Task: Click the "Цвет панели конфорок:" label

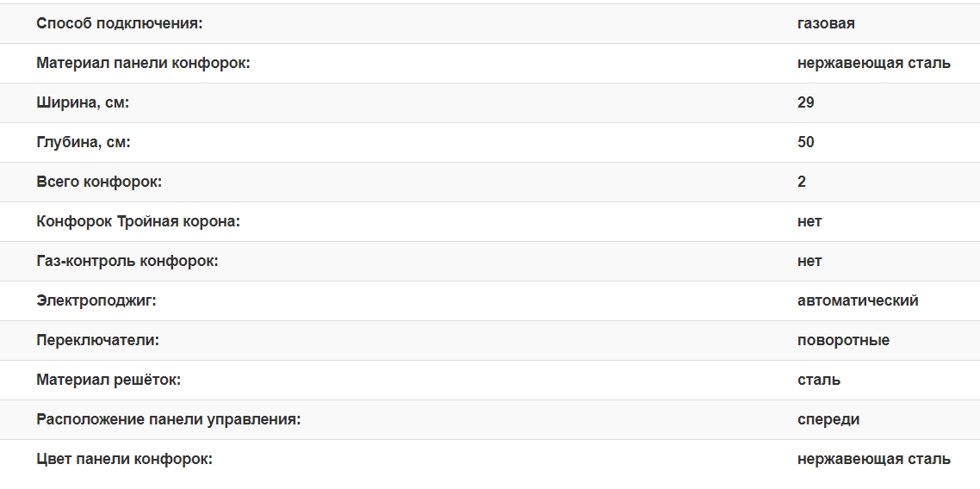Action: tap(124, 459)
